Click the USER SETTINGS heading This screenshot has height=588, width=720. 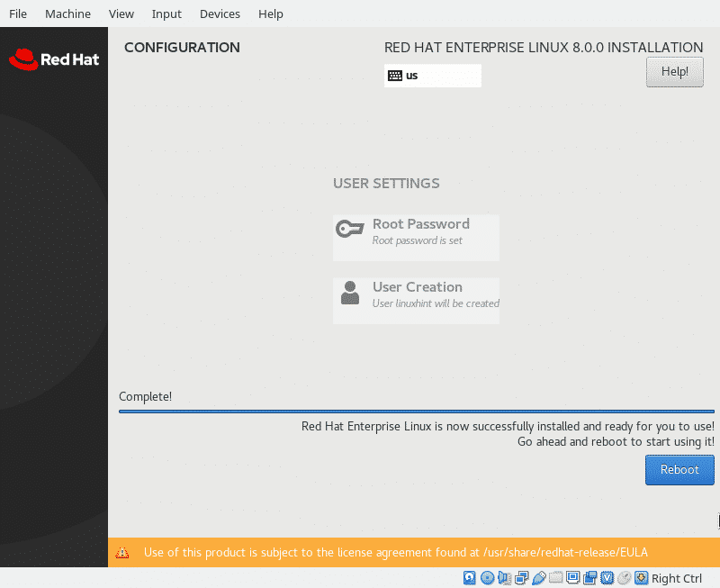point(386,184)
